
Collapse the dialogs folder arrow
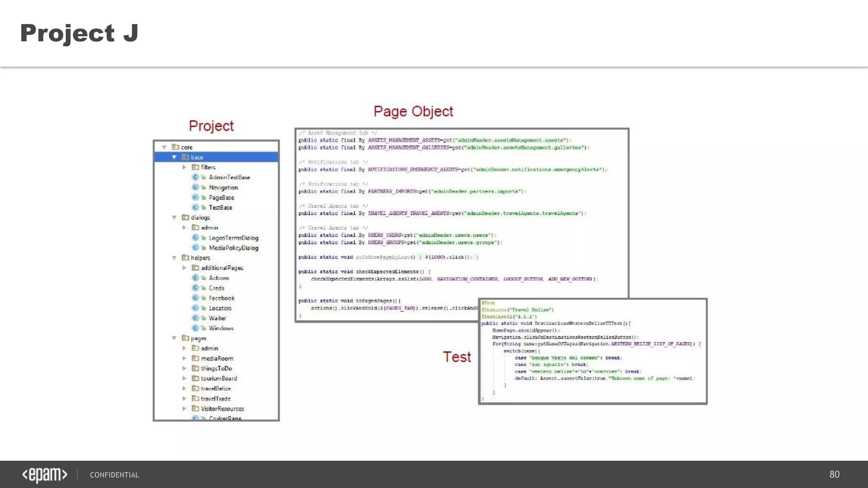[174, 218]
